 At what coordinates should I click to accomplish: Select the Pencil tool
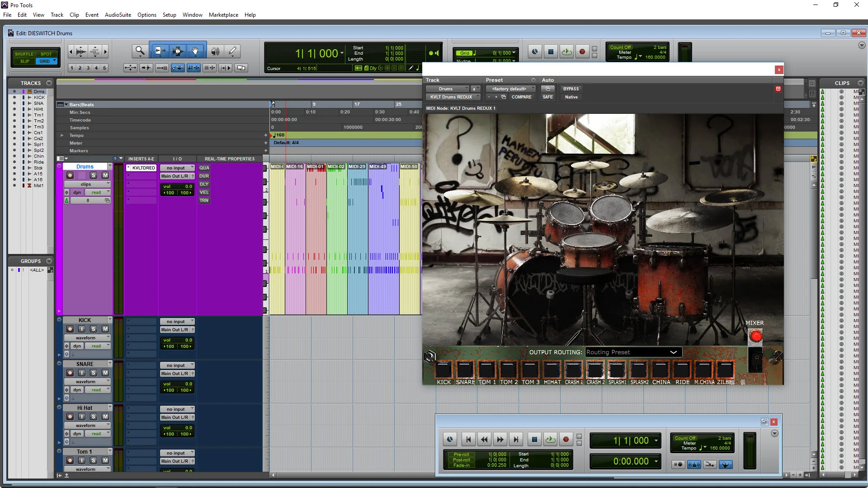(232, 51)
